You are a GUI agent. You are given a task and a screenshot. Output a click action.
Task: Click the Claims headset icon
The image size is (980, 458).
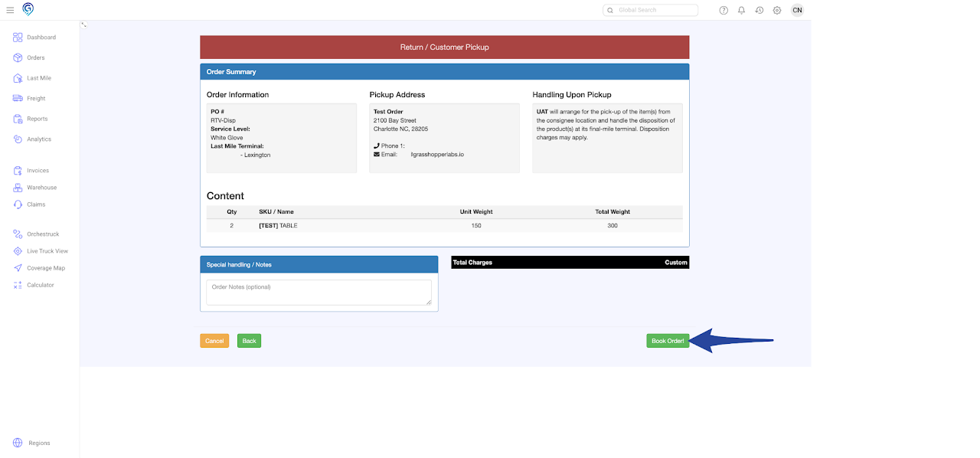pyautogui.click(x=18, y=204)
